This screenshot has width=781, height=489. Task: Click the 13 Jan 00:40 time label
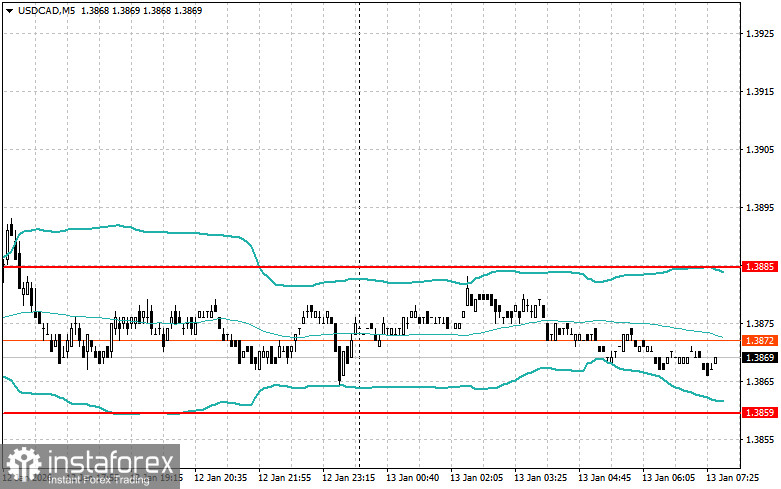tap(412, 478)
